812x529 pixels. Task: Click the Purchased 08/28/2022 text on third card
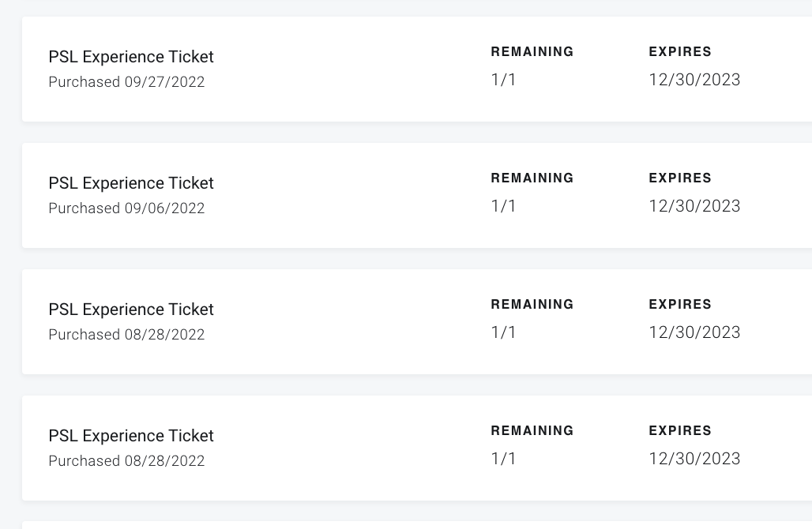click(x=126, y=334)
